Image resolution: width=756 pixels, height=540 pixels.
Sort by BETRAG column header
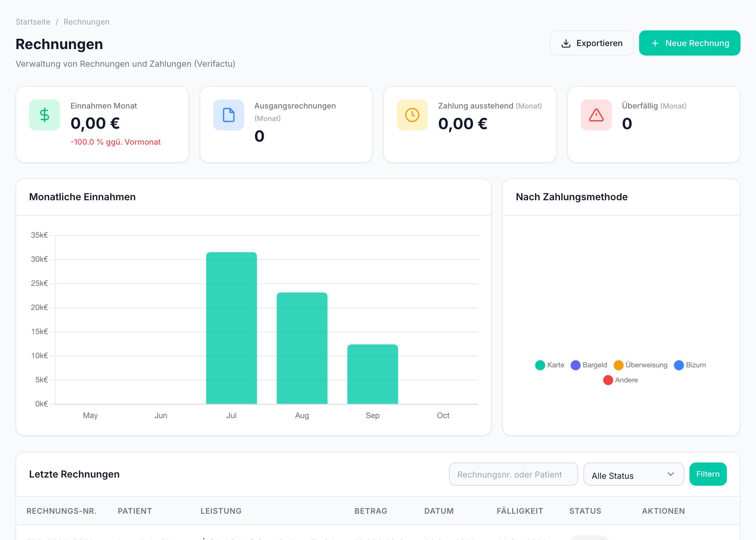click(371, 511)
